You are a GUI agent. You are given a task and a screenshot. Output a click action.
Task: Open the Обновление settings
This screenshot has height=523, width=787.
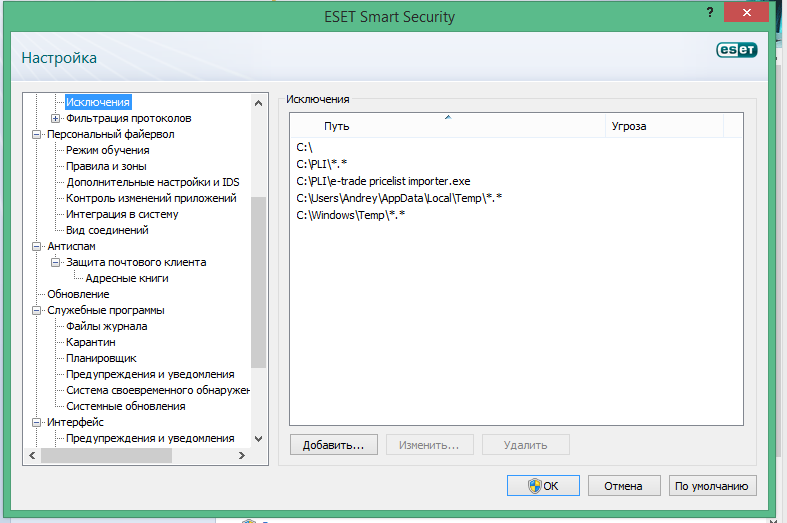(x=78, y=295)
